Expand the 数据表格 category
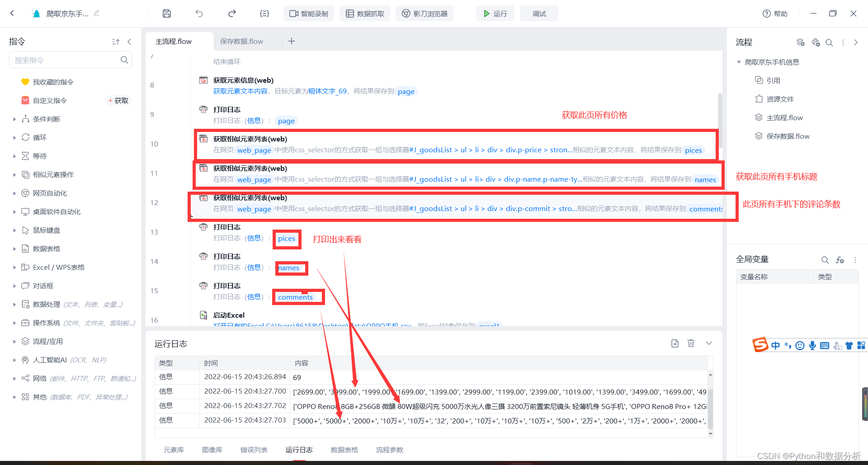The width and height of the screenshot is (868, 465). click(x=14, y=249)
